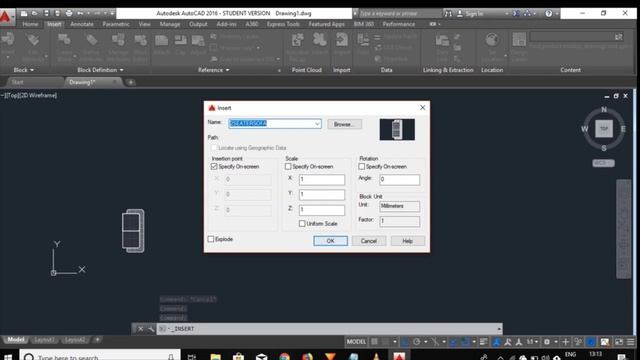Enable Uniform Scale checkbox

tap(302, 224)
